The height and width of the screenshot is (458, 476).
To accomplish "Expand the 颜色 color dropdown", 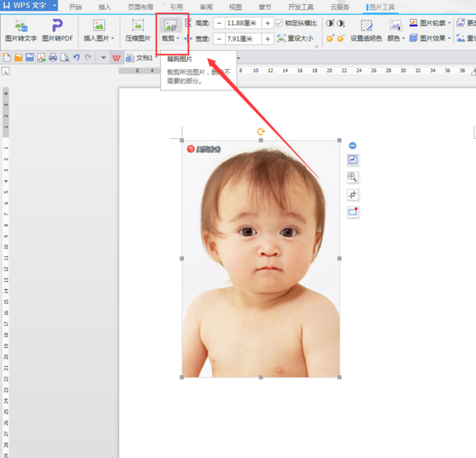I will tap(396, 37).
